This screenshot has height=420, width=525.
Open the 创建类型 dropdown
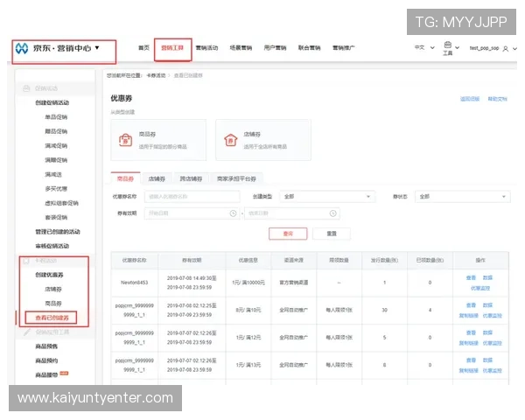(327, 197)
